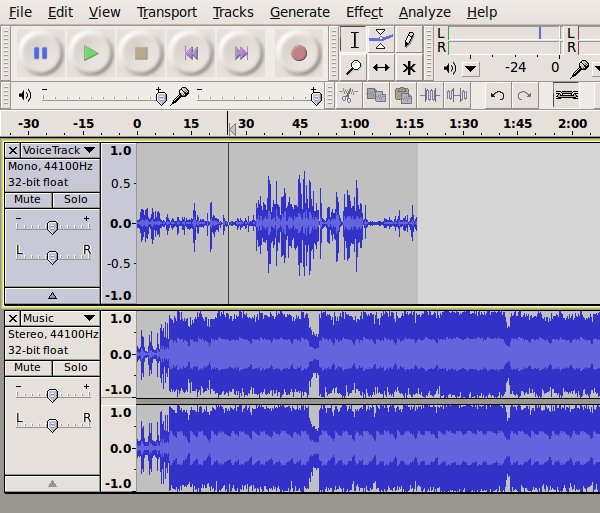Select the Envelope tool

click(381, 39)
